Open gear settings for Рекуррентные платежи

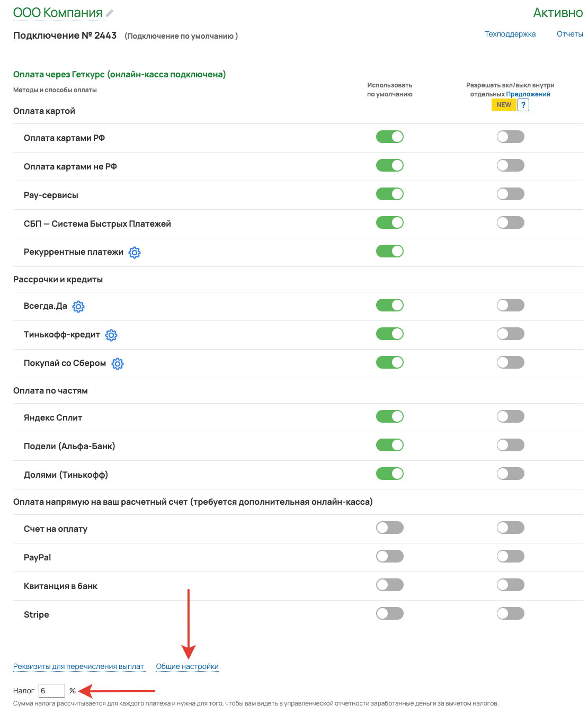pos(135,253)
